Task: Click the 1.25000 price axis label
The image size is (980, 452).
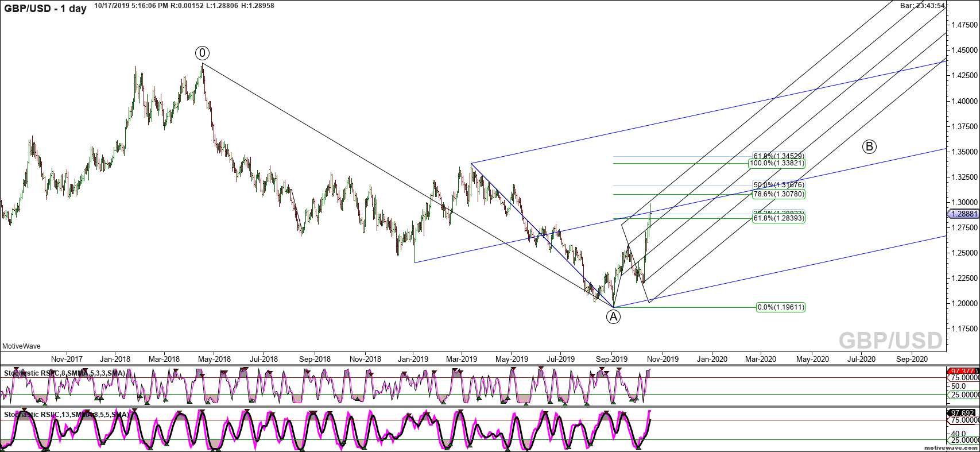Action: pyautogui.click(x=964, y=253)
